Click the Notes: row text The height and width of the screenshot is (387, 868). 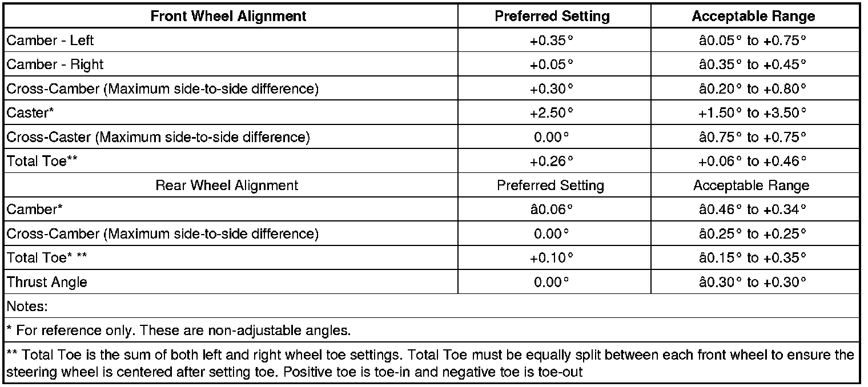pos(27,307)
